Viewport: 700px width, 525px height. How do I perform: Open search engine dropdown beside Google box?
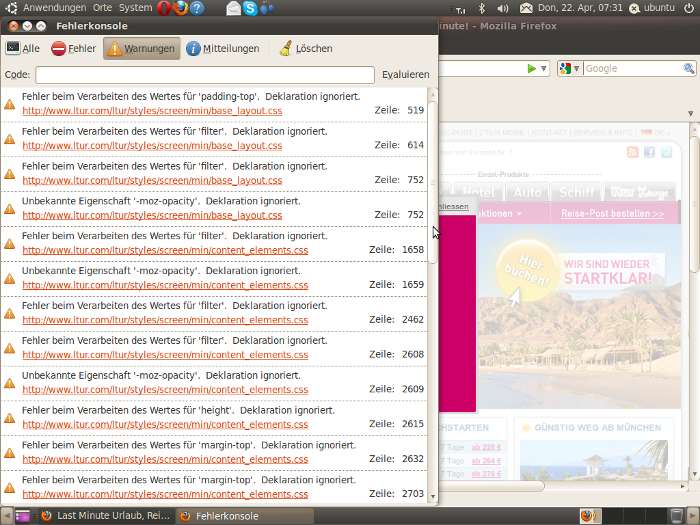[569, 68]
